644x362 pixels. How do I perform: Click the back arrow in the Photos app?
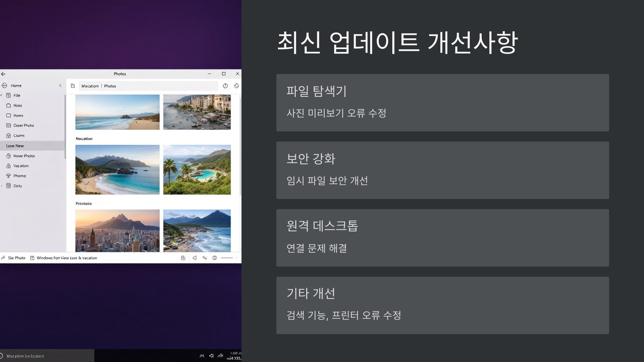pyautogui.click(x=3, y=74)
